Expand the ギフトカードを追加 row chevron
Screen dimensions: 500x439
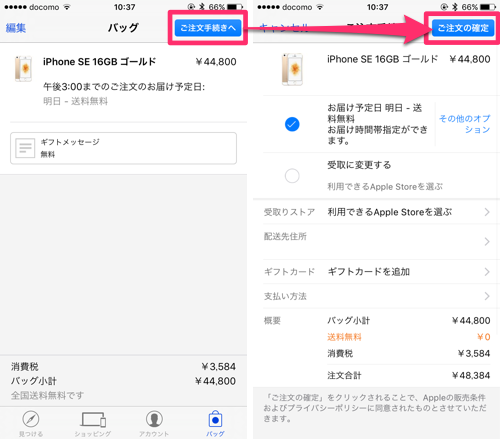(487, 272)
